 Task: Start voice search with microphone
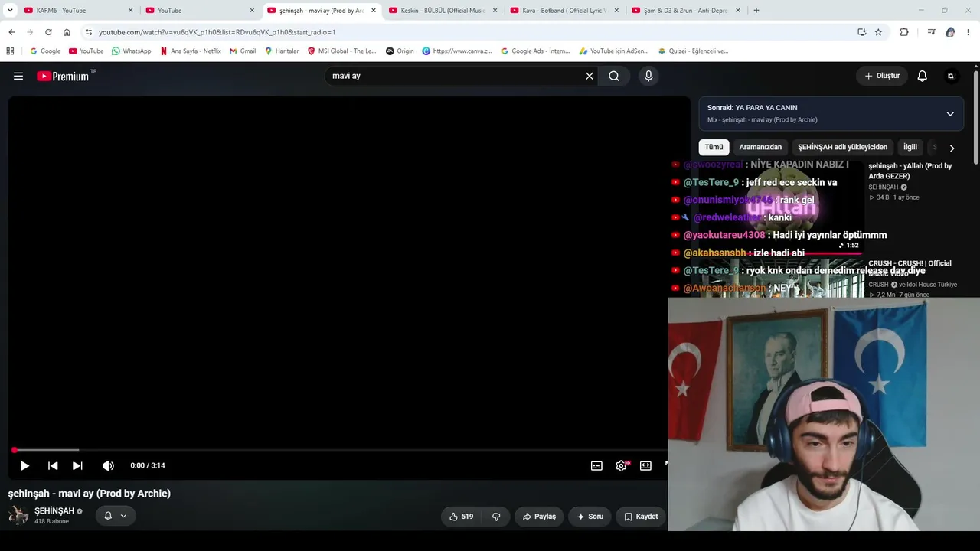[x=648, y=76]
